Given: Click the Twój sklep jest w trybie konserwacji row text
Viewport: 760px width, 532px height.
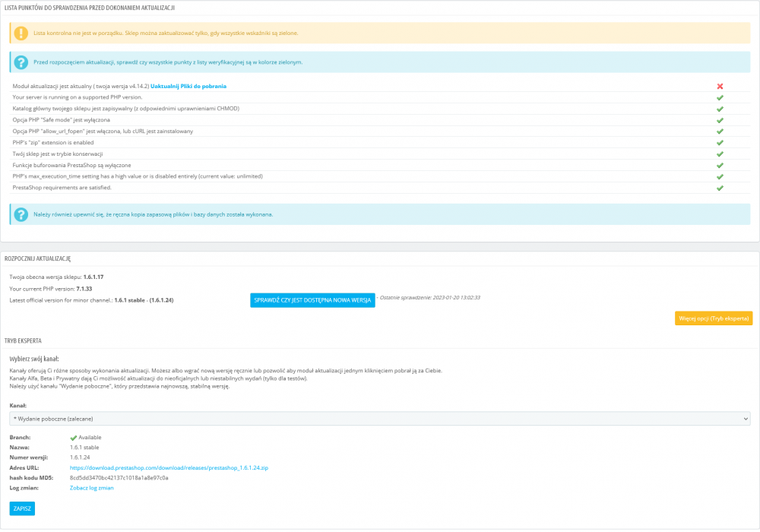Looking at the screenshot, I should pyautogui.click(x=58, y=154).
